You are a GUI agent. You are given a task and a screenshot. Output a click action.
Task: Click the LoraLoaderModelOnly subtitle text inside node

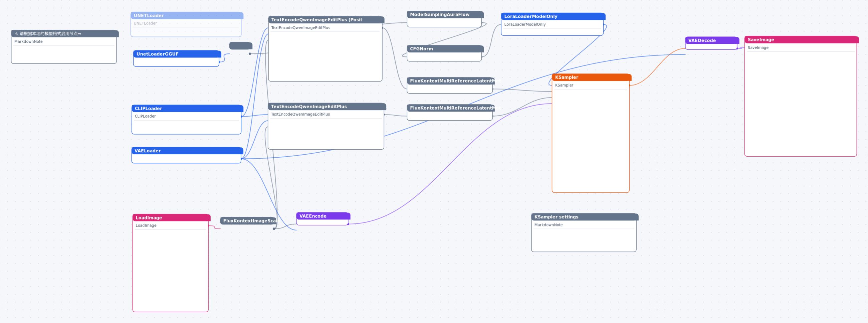tap(525, 24)
